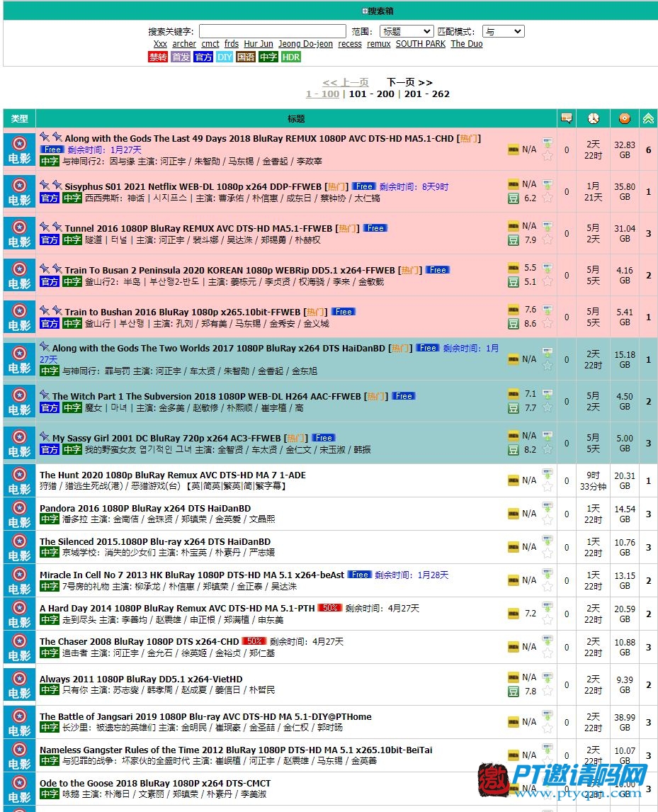
Task: Open the 匹配模式 dropdown showing 与
Action: tap(503, 31)
